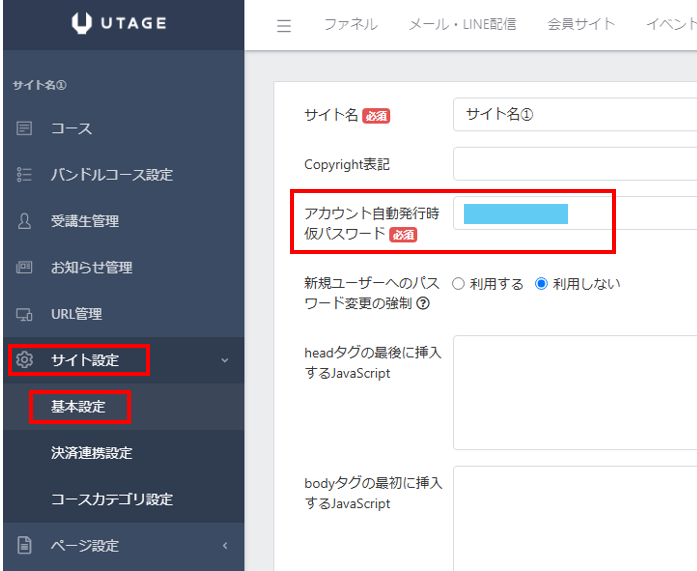Click the ページ設定 document icon
This screenshot has height=571, width=697.
click(x=25, y=545)
